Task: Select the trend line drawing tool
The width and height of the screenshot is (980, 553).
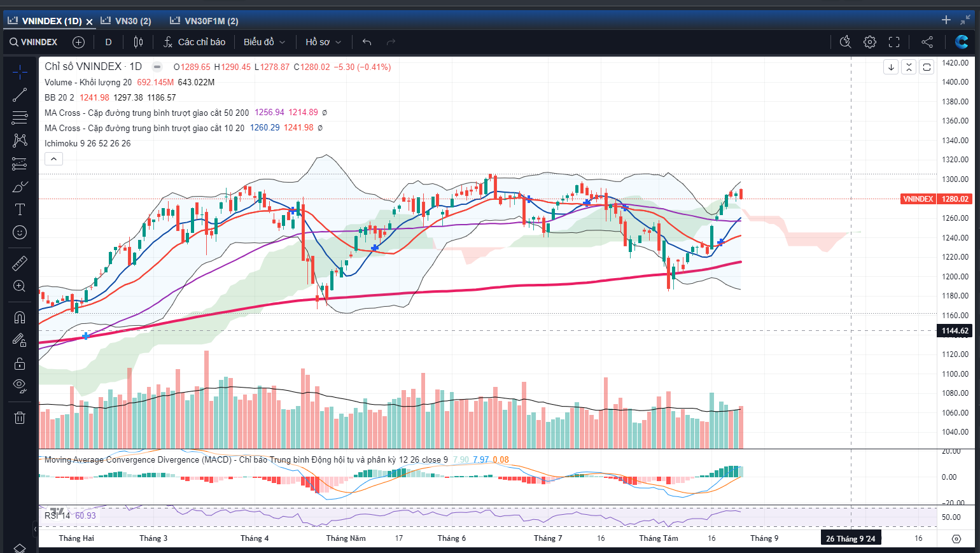Action: [20, 95]
